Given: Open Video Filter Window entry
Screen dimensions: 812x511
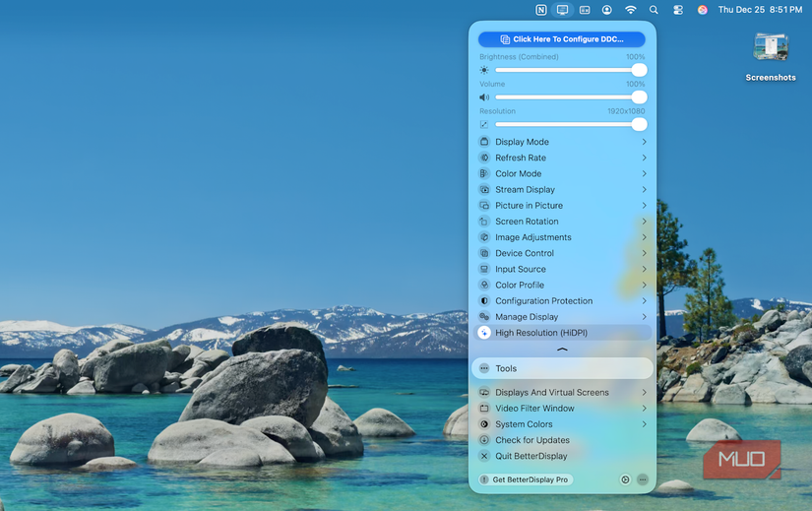Looking at the screenshot, I should point(562,409).
